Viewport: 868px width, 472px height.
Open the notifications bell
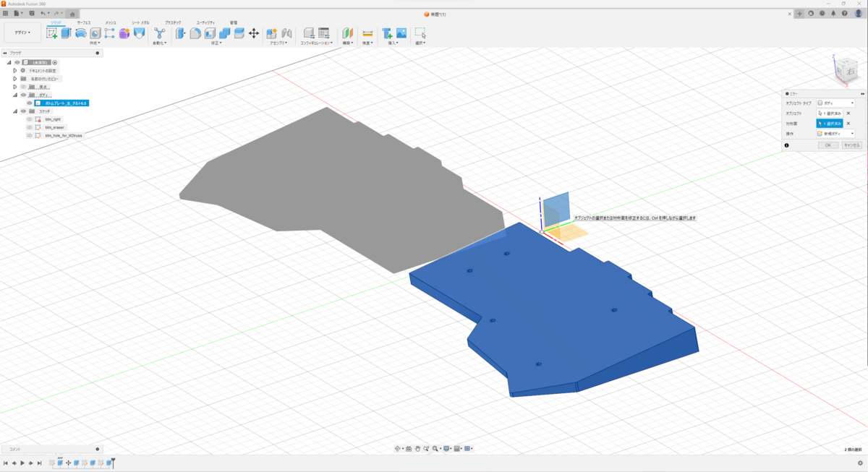(833, 13)
